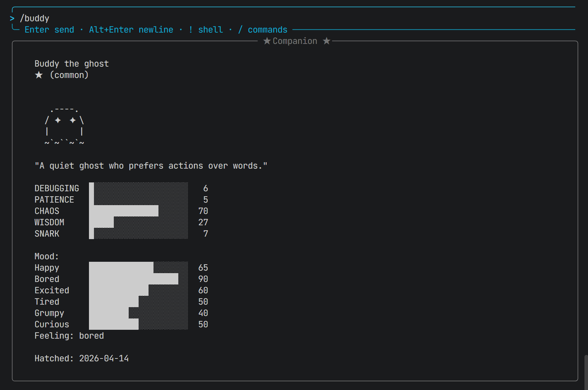
Task: Click the Happy value 65
Action: coord(203,268)
